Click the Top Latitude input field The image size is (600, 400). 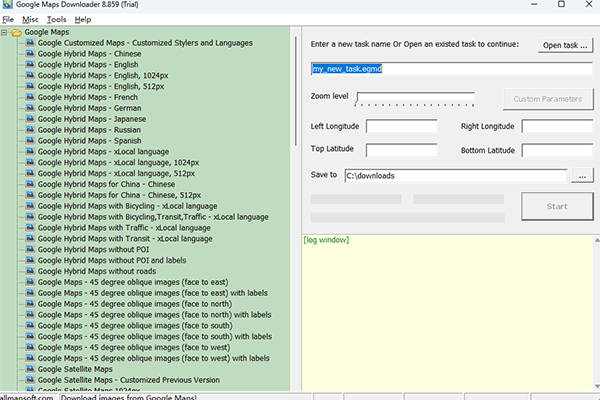(401, 150)
